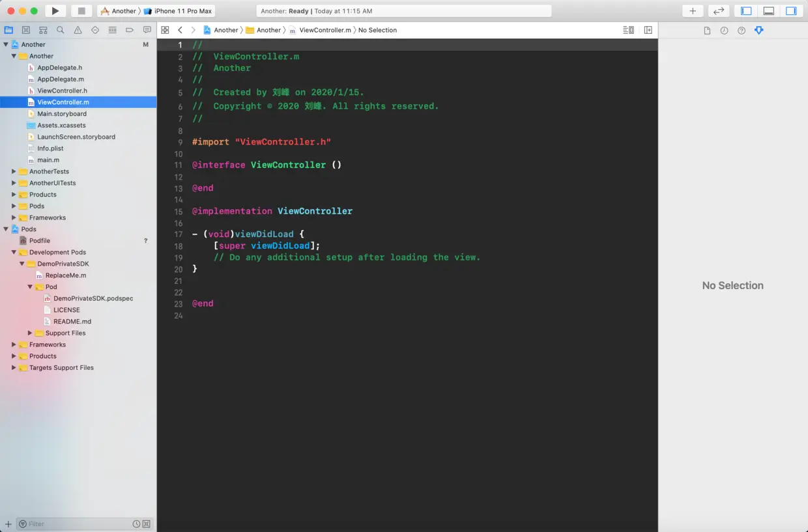Click the viewDidLoad method name
Screen dimensions: 808x532
coord(265,234)
